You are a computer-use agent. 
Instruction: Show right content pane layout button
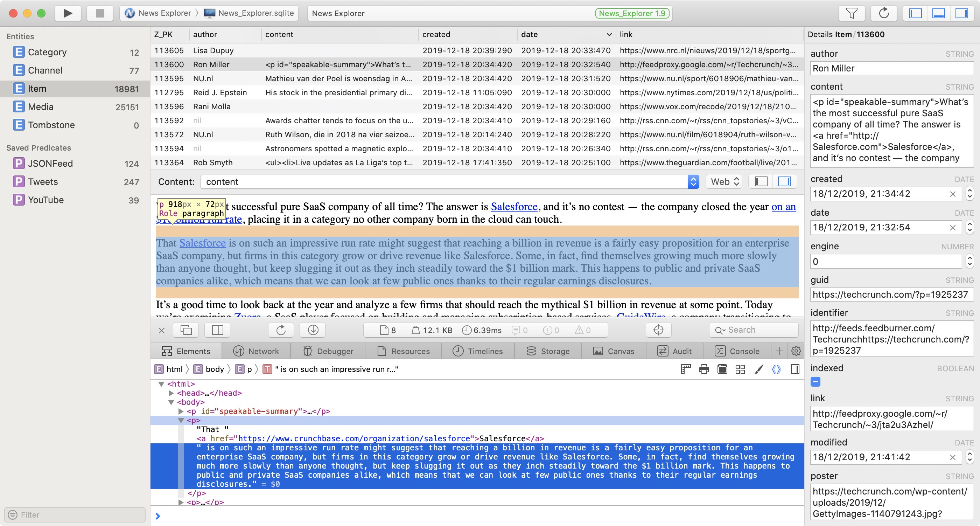tap(784, 181)
